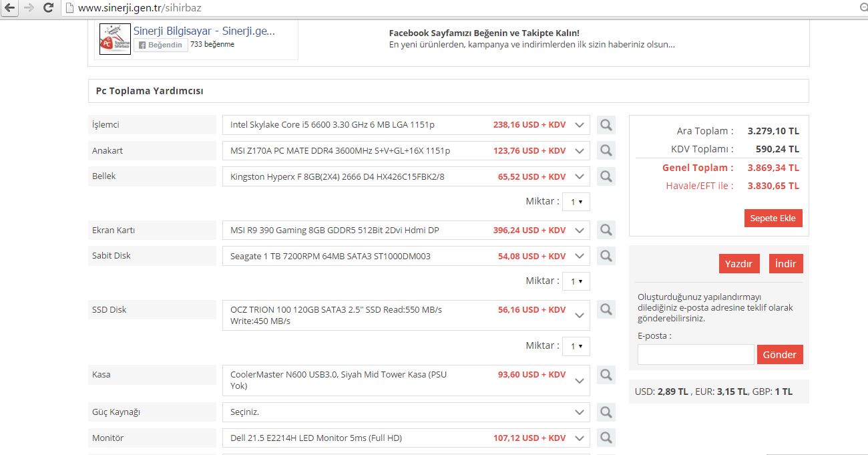This screenshot has height=455, width=868.
Task: Open the Miktar quantity selector under Sabit Disk
Action: 576,281
